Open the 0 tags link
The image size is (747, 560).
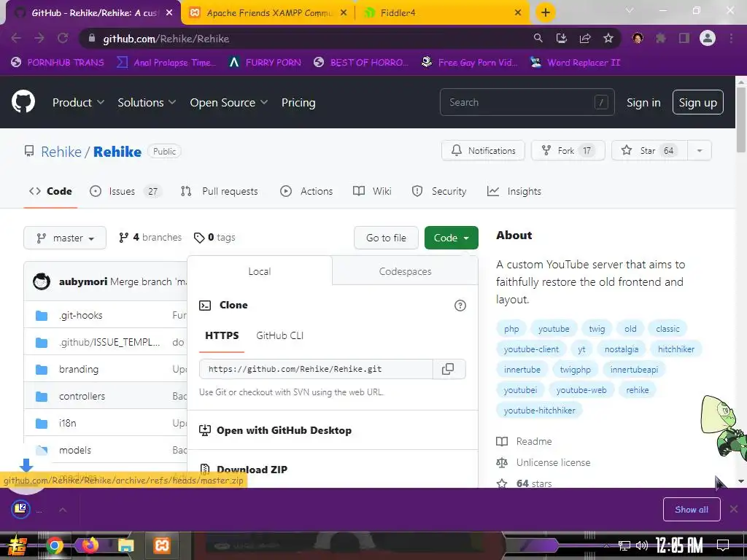tap(214, 237)
